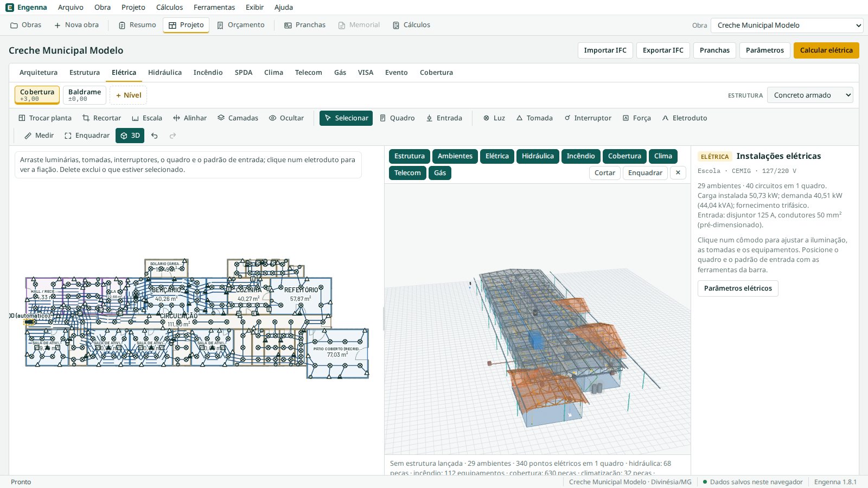
Task: Open the Estrutura type dropdown
Action: point(810,95)
